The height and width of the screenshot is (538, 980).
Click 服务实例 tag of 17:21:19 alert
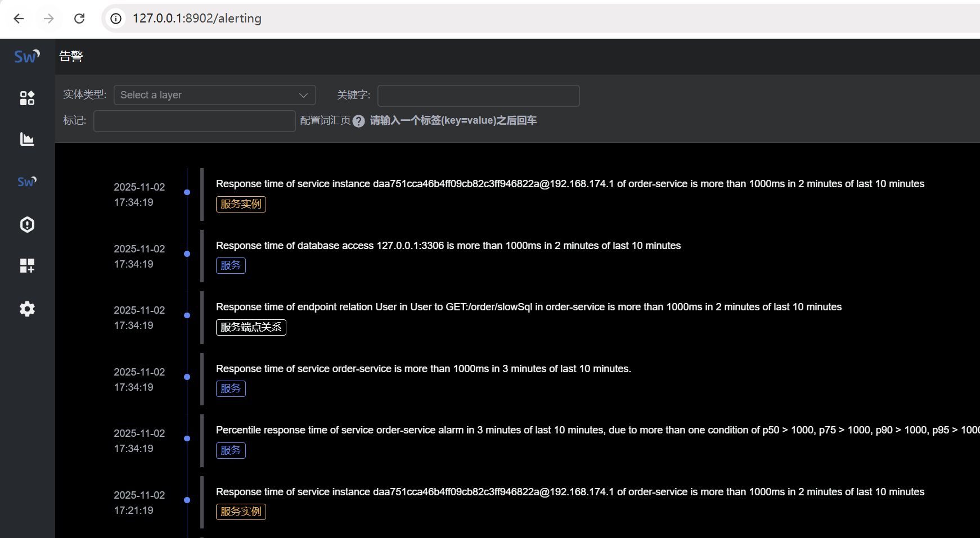pos(241,512)
